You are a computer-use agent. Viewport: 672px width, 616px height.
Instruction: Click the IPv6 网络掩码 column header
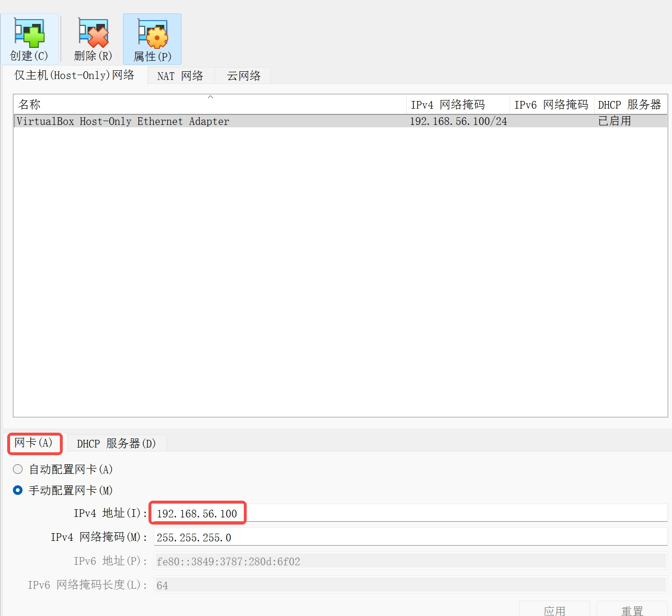coord(552,104)
